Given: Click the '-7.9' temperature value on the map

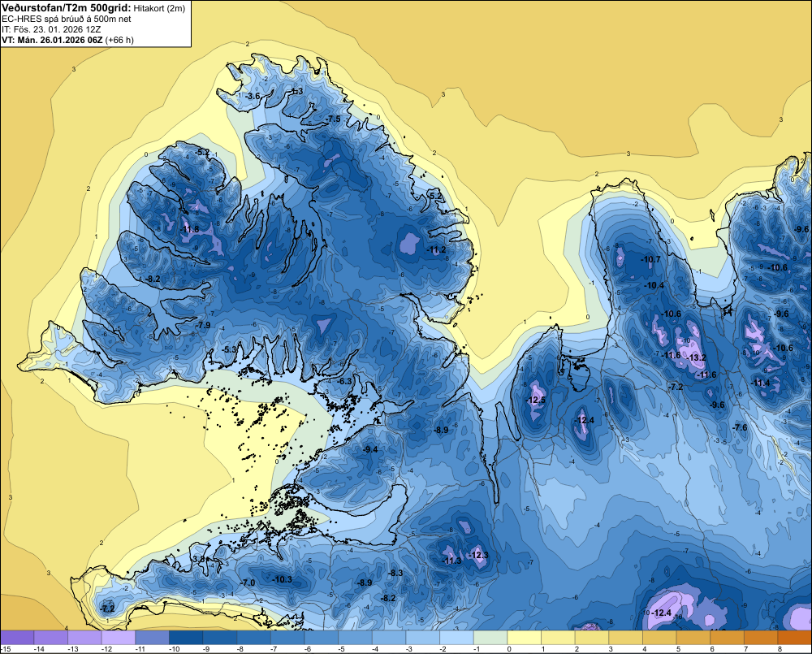Looking at the screenshot, I should [x=203, y=325].
